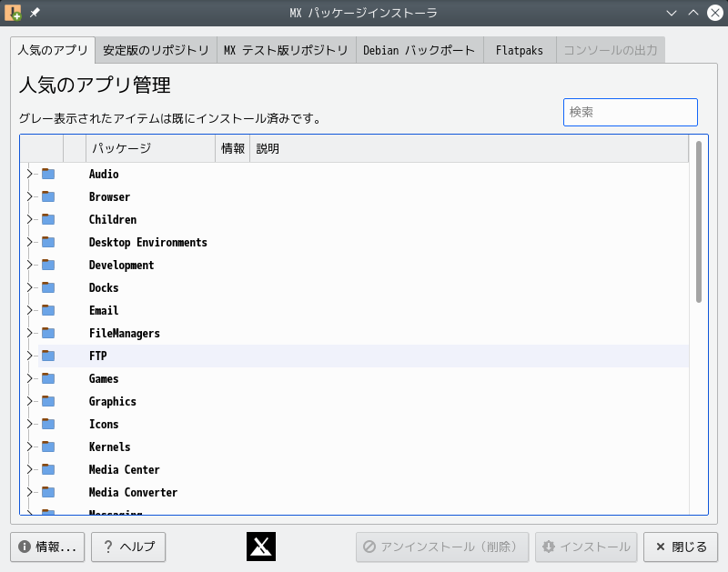Click the 説明 column header
728x572 pixels.
[x=469, y=148]
